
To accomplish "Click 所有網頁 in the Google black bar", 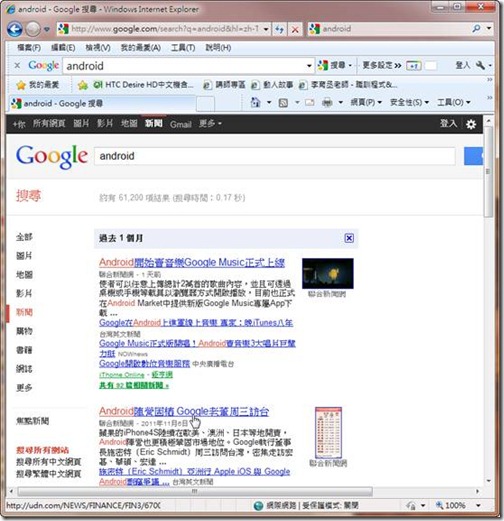I will click(49, 124).
